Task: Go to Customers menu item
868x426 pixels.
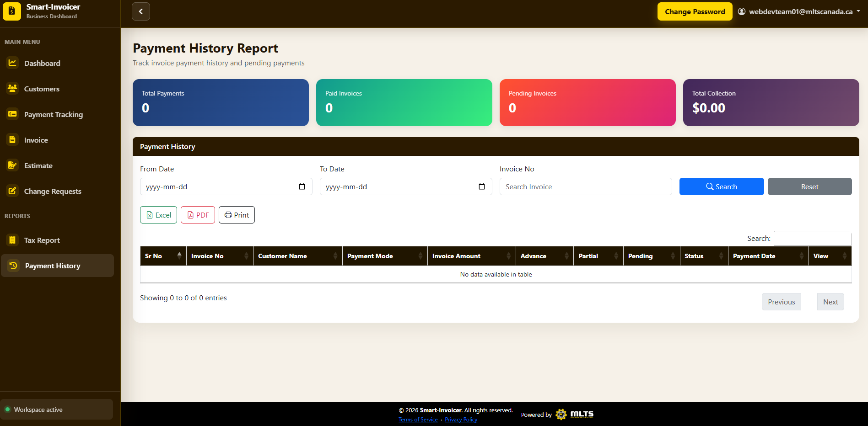Action: point(57,89)
